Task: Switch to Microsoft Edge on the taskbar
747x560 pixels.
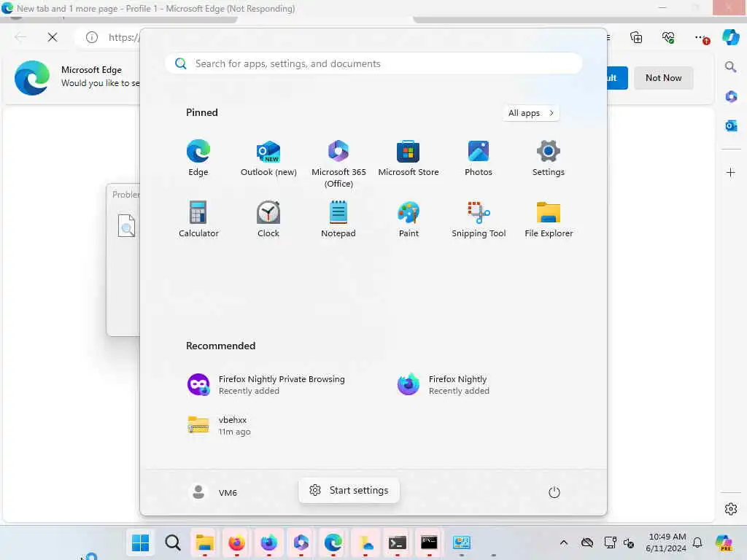Action: [333, 542]
